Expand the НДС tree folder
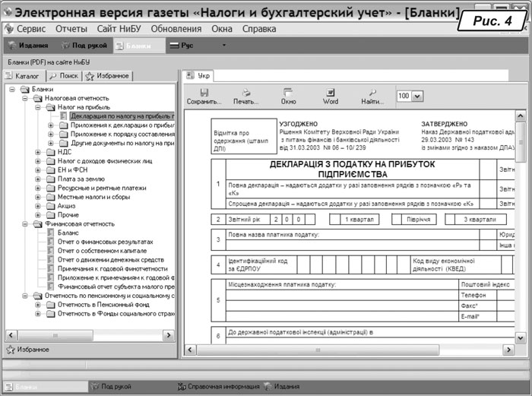This screenshot has height=396, width=532. [38, 152]
